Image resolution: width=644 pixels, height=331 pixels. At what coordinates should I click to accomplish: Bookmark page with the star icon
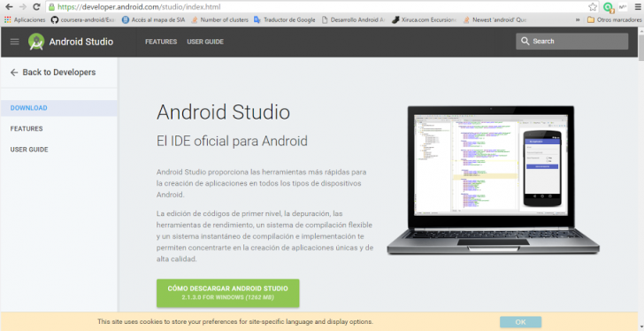click(593, 6)
